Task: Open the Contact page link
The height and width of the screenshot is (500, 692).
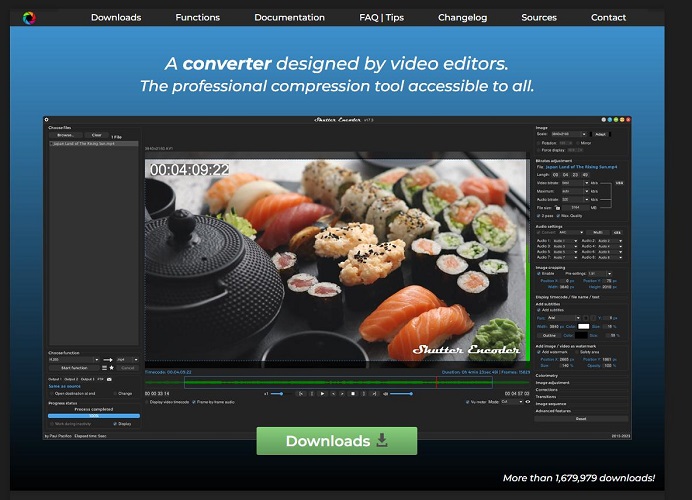Action: point(608,18)
